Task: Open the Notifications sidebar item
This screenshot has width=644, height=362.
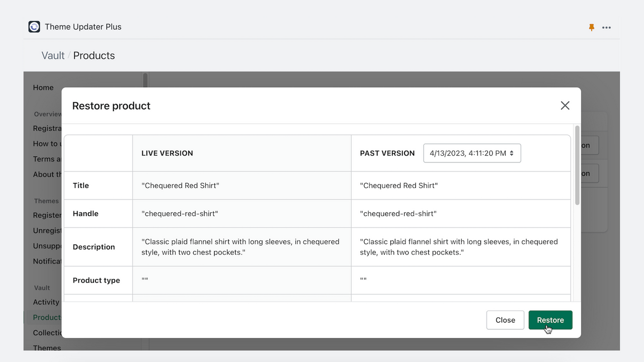Action: 47,261
